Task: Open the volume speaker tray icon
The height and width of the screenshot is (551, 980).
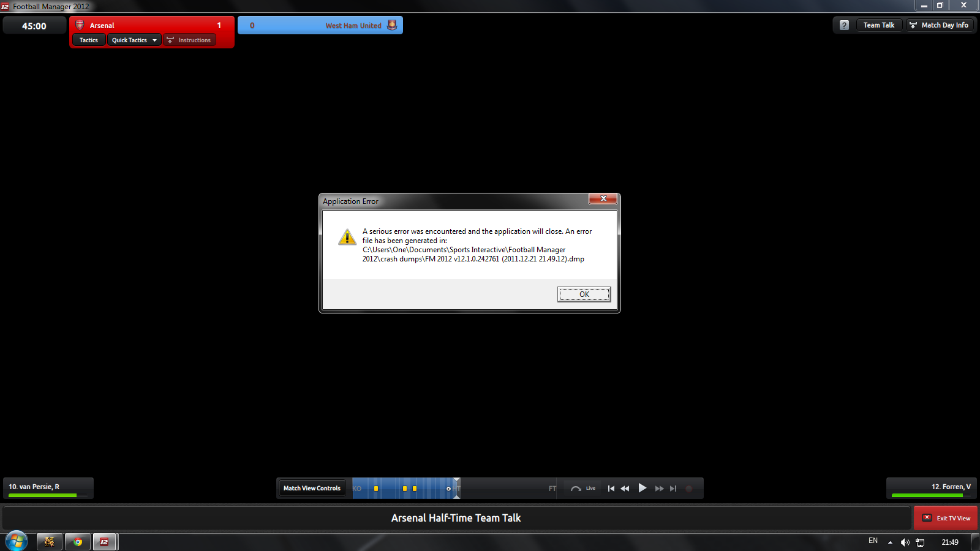Action: point(905,542)
